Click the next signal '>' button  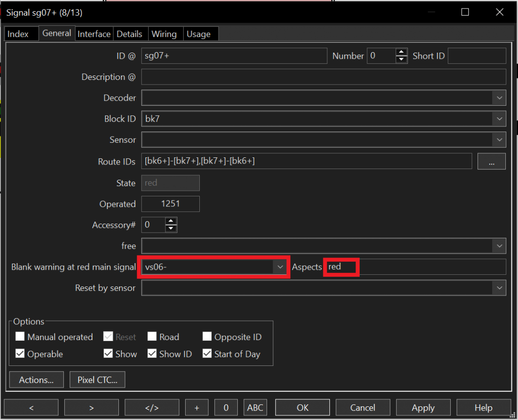click(91, 407)
